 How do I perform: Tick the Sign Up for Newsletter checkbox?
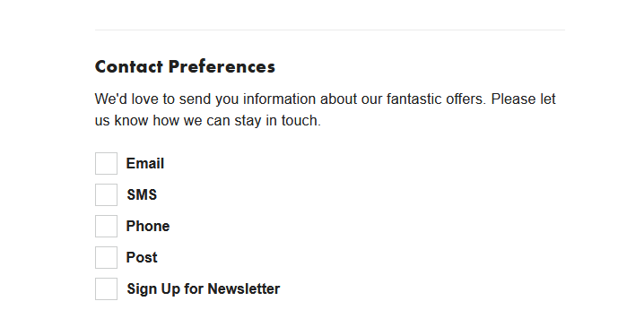(x=107, y=288)
